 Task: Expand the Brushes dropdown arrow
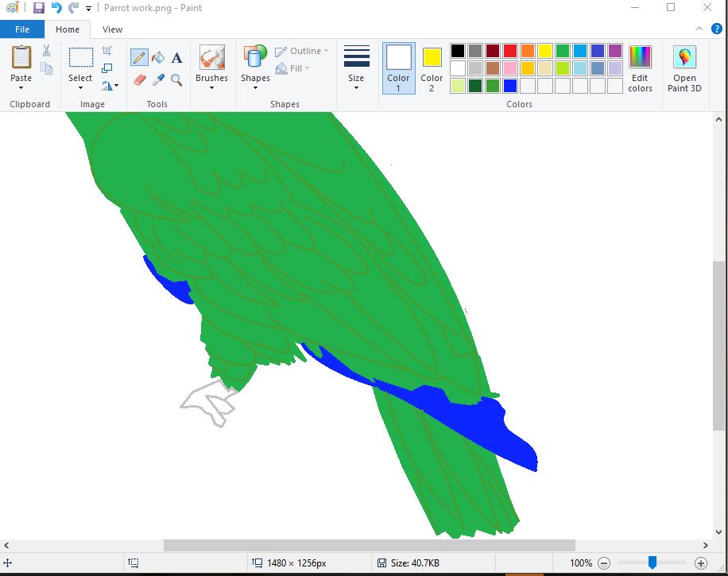(211, 87)
